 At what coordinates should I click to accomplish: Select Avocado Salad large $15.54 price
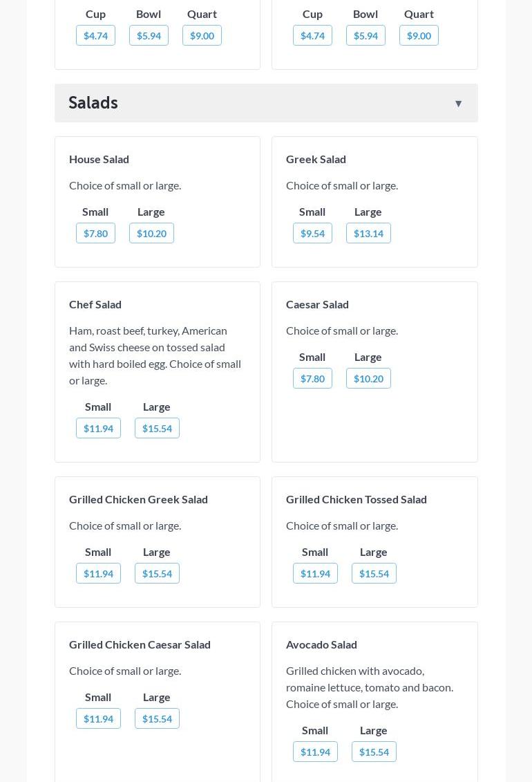click(x=374, y=752)
